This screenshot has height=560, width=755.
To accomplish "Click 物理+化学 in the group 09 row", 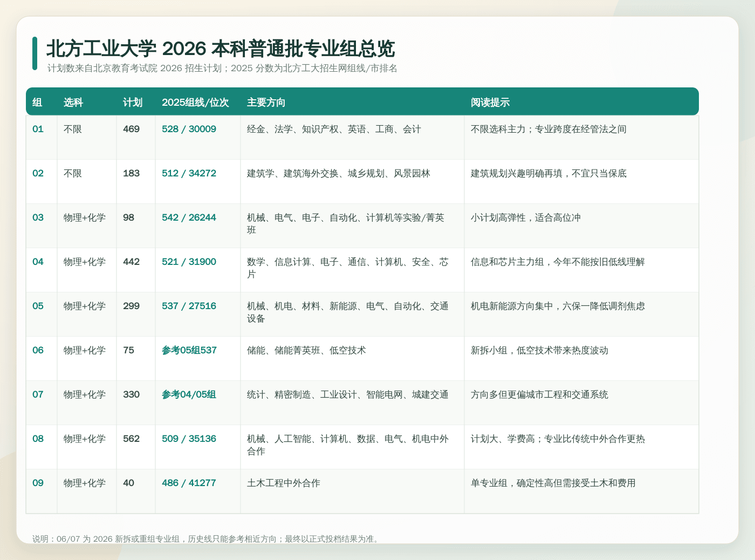I will (x=85, y=483).
